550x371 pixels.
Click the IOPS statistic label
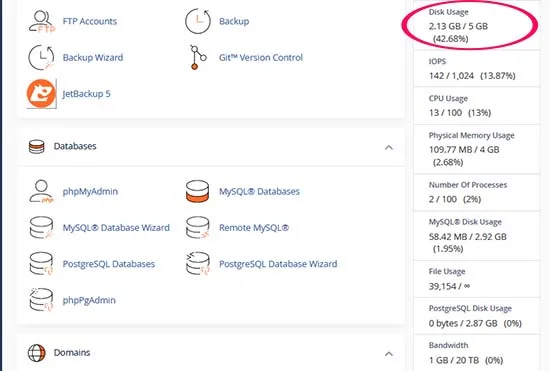click(x=437, y=61)
